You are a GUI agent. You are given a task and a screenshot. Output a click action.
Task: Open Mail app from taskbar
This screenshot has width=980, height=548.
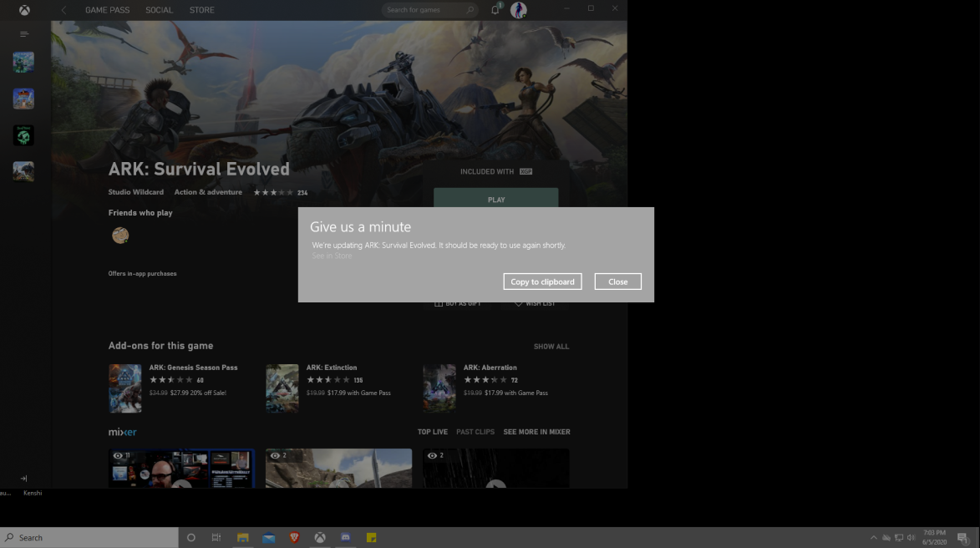click(x=269, y=537)
